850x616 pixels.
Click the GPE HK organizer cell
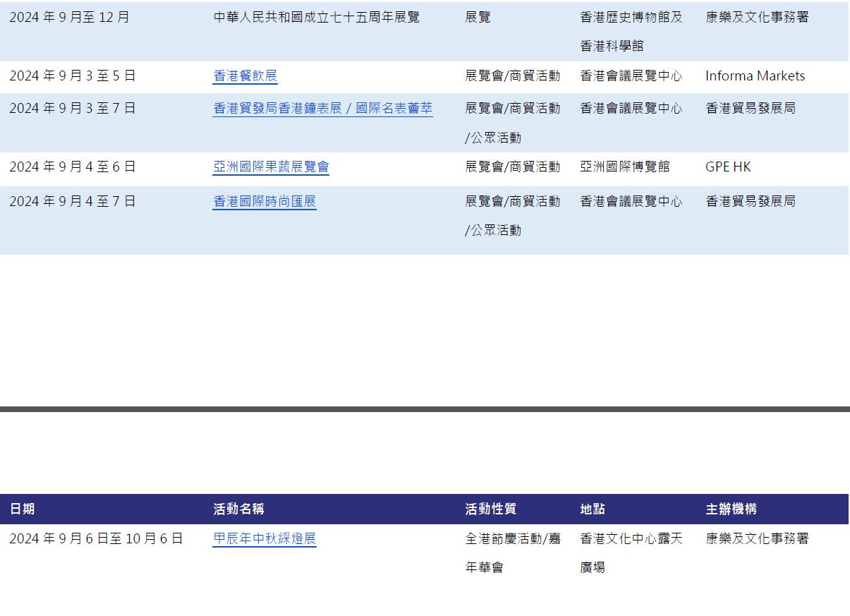(728, 167)
